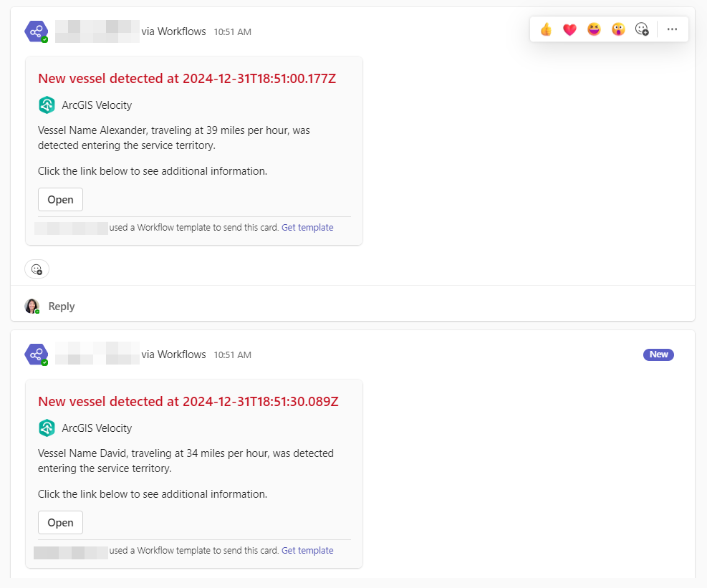React with the laughing face emoji

tap(594, 29)
